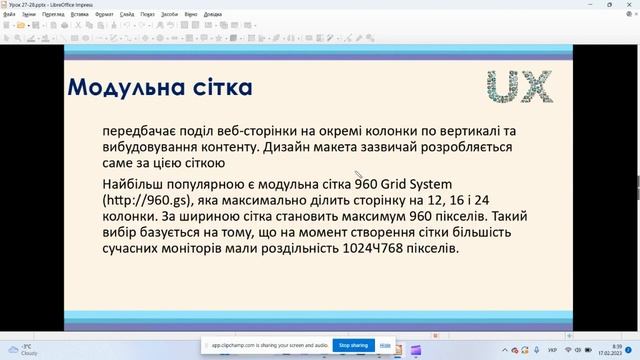Open the Зміни menu
Viewport: 640px width, 360px height.
tap(29, 14)
